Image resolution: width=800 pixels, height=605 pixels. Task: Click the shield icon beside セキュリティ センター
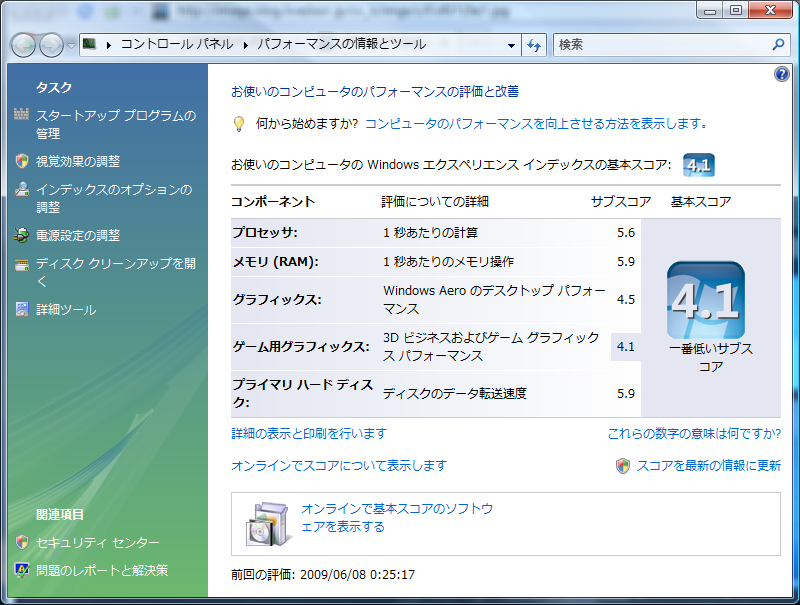click(x=21, y=542)
